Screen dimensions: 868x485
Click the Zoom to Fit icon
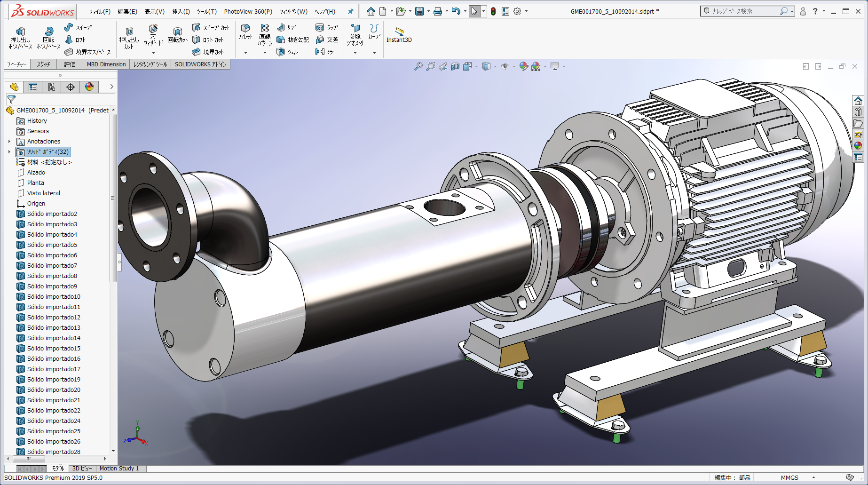(418, 66)
